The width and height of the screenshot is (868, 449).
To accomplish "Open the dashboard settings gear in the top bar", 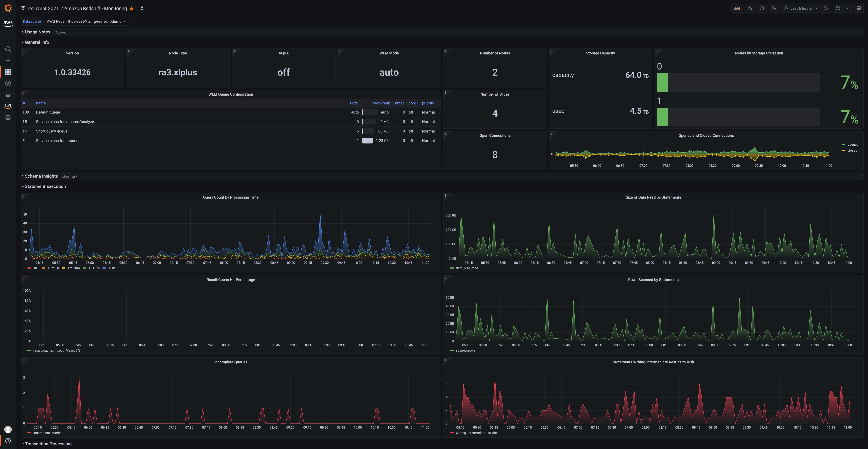I will (x=774, y=8).
